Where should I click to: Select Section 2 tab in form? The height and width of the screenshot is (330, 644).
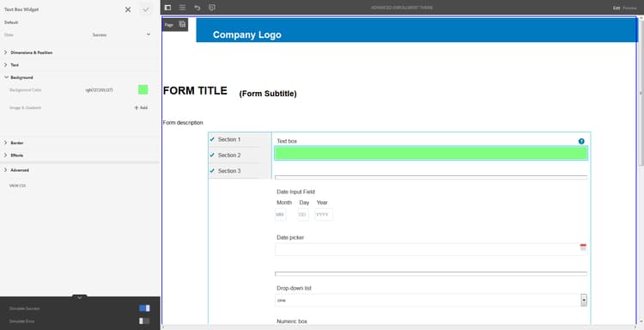228,155
